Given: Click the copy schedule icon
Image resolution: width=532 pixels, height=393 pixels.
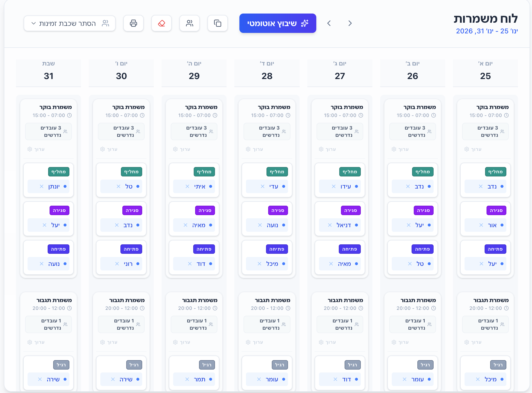Looking at the screenshot, I should pos(217,23).
